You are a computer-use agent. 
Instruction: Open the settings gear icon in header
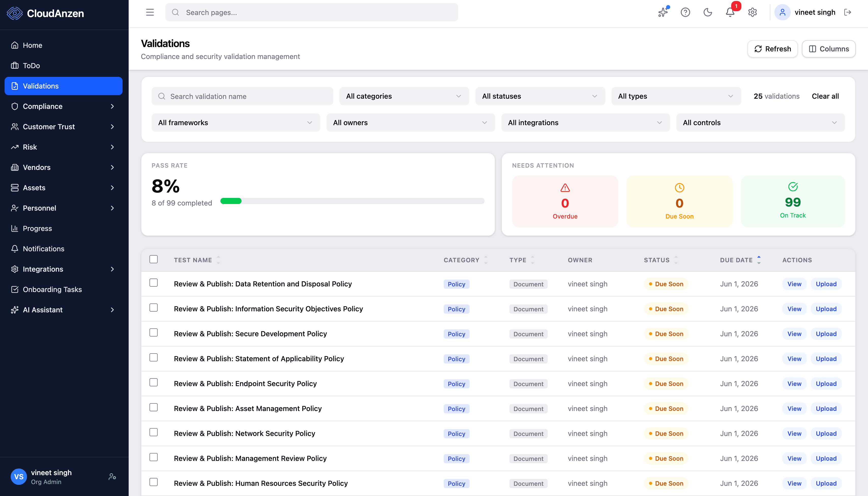(x=752, y=12)
